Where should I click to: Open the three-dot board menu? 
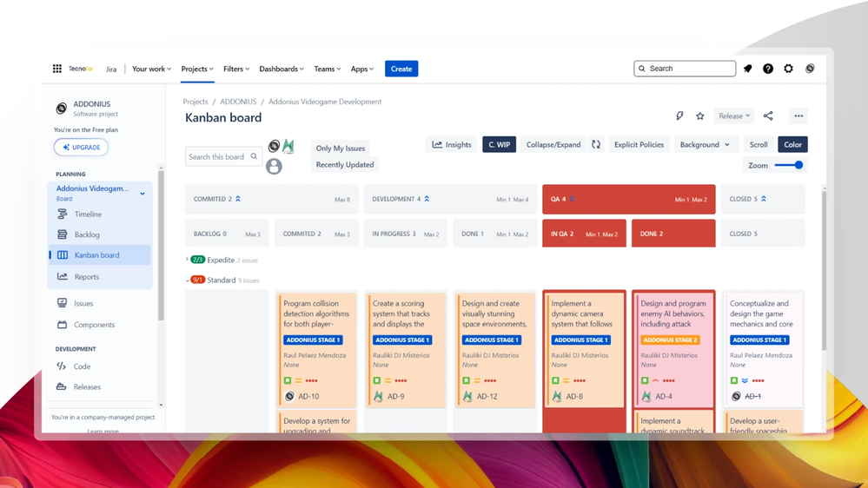[x=798, y=115]
